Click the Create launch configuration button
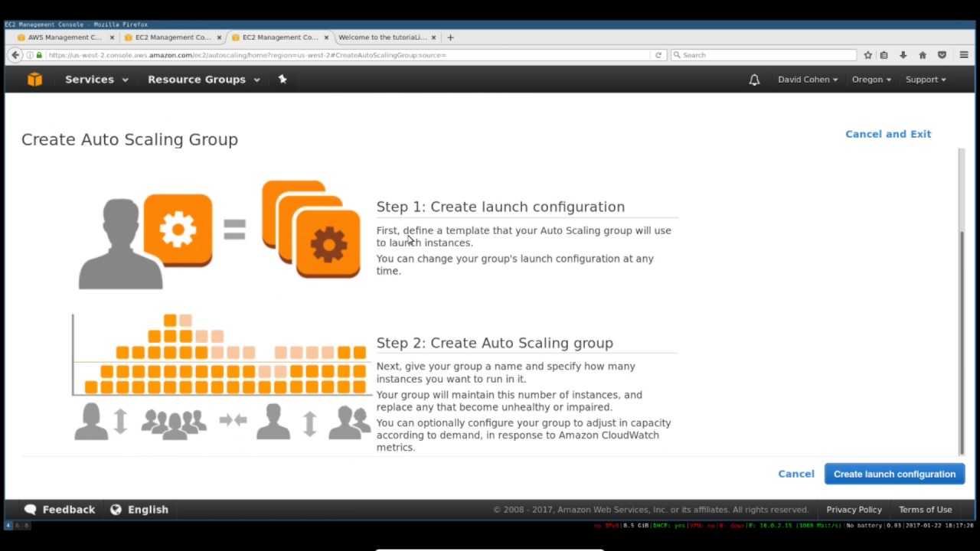 click(894, 474)
